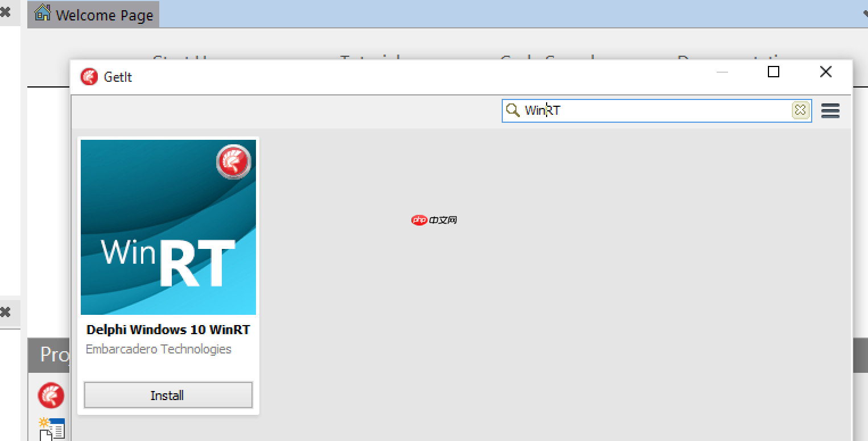Viewport: 868px width, 441px height.
Task: Close the upper left docked panel
Action: 5,12
